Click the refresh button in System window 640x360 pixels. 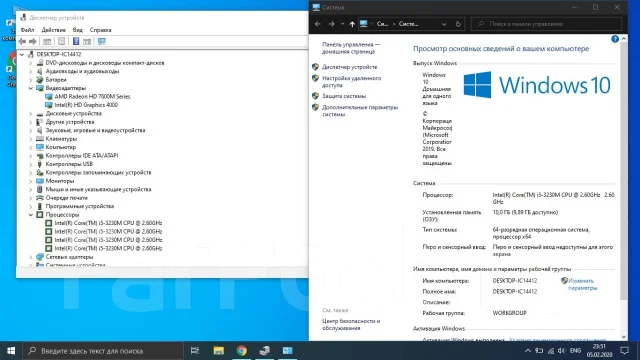[x=458, y=24]
